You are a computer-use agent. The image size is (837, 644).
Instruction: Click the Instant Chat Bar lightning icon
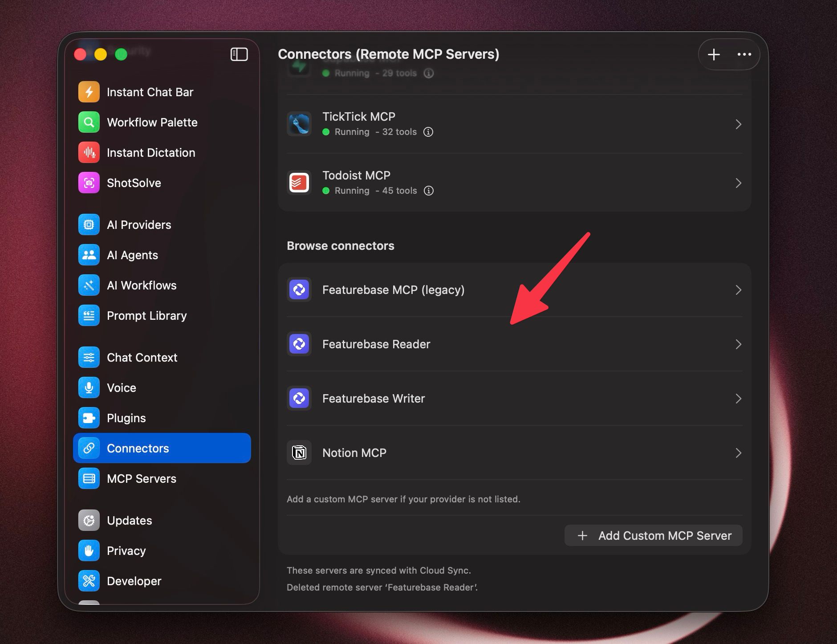coord(89,92)
